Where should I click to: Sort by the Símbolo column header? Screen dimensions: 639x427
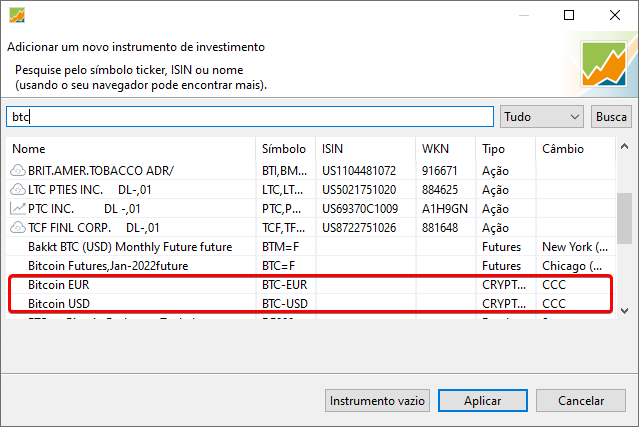click(284, 149)
